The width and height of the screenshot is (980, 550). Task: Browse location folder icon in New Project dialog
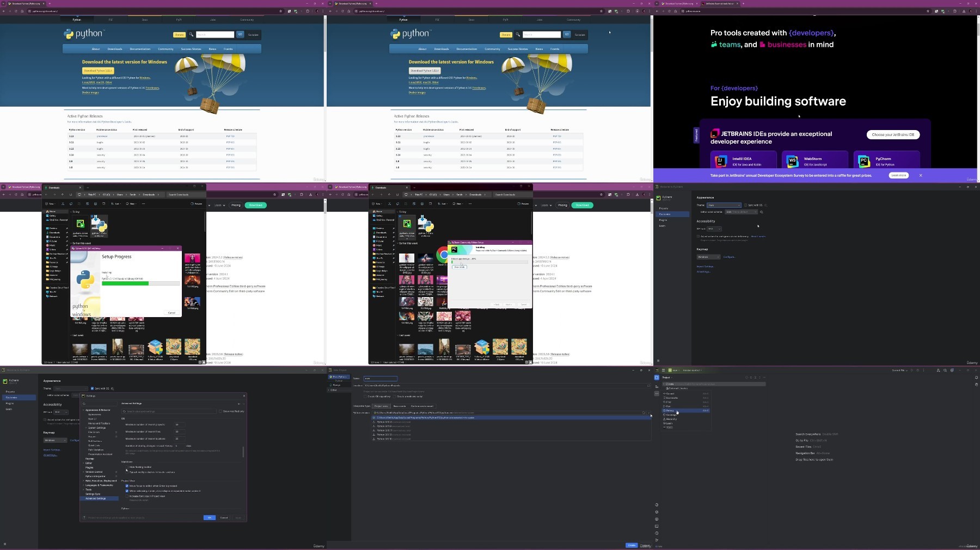point(648,386)
